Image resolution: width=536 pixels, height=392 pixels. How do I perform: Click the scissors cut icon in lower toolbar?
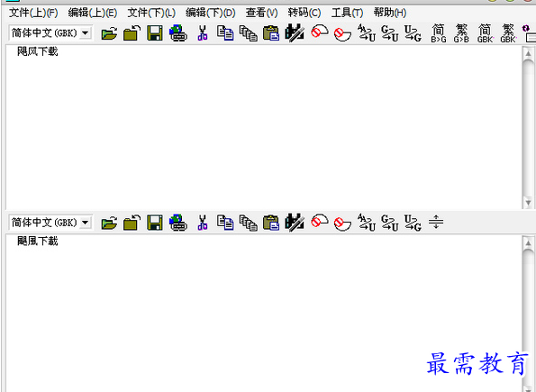pyautogui.click(x=203, y=223)
